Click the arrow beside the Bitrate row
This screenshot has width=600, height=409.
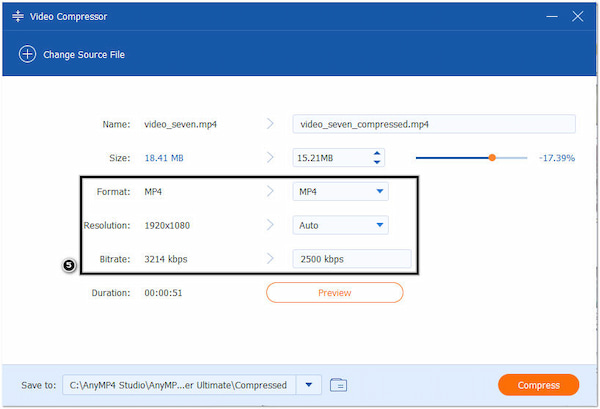270,259
